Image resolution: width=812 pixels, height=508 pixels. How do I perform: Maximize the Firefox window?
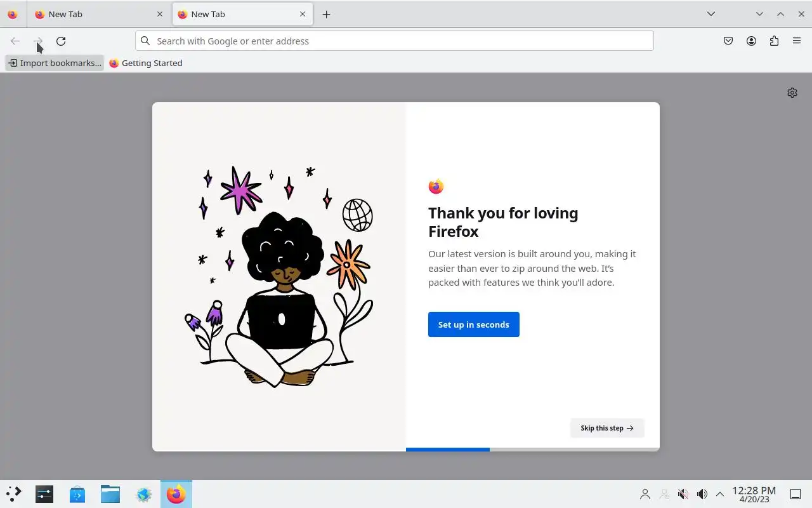[x=780, y=14]
